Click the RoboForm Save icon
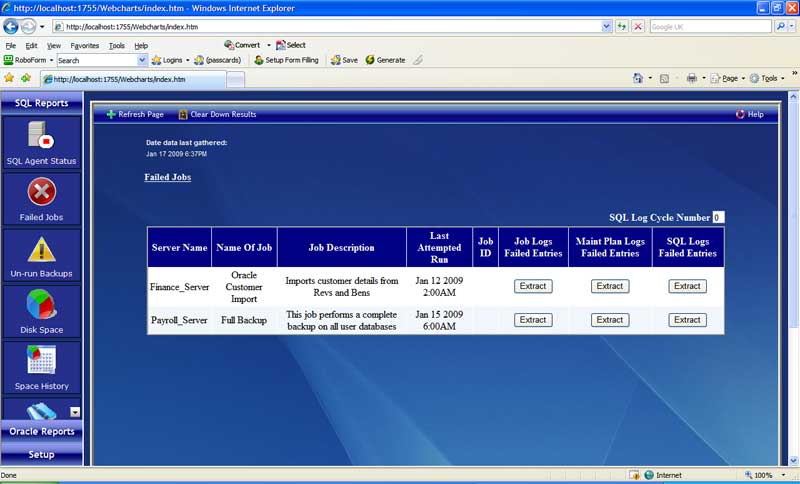This screenshot has height=484, width=800. [335, 60]
